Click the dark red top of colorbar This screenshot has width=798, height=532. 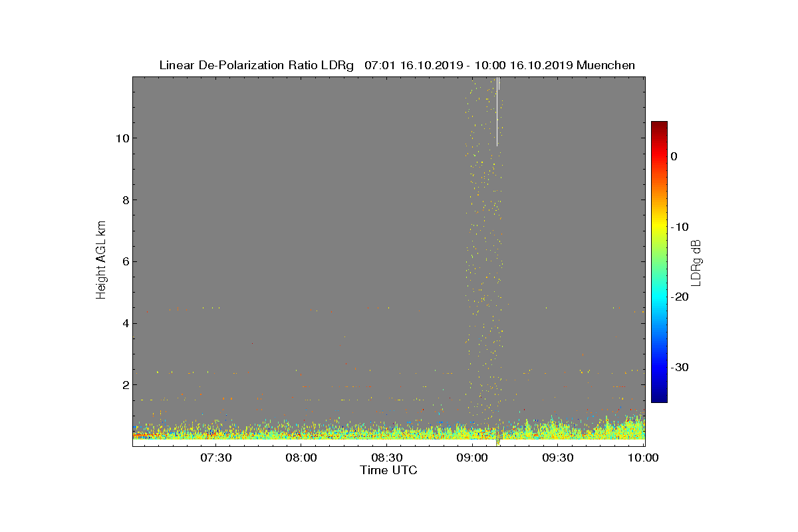pyautogui.click(x=659, y=126)
